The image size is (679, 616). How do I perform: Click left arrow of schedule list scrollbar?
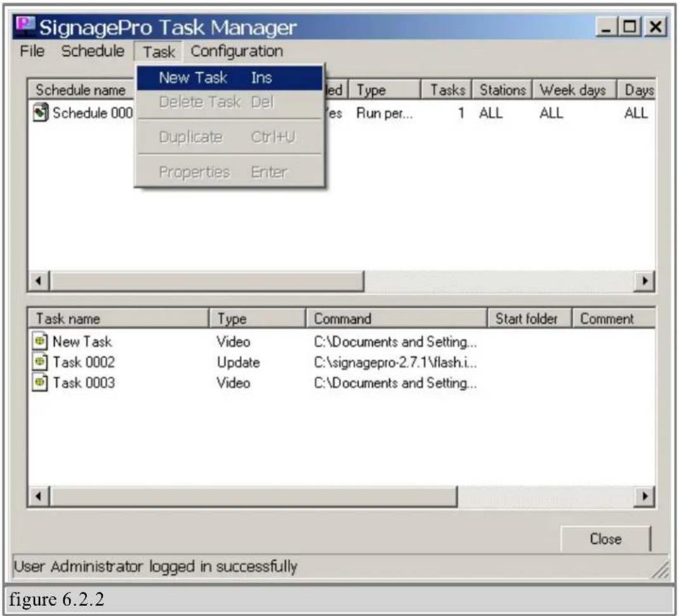[x=39, y=281]
